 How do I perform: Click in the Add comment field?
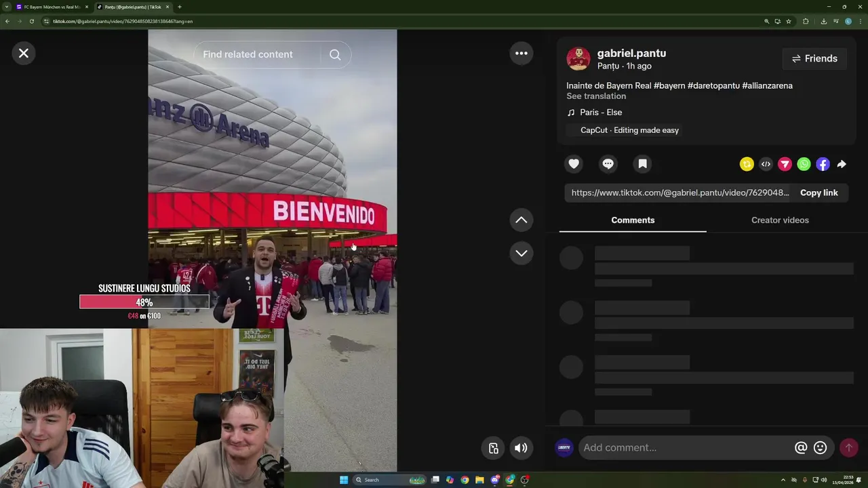click(685, 447)
